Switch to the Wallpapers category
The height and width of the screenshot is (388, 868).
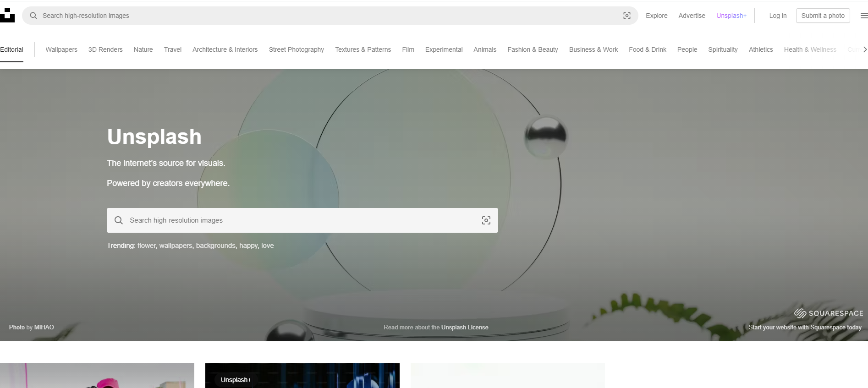point(61,49)
